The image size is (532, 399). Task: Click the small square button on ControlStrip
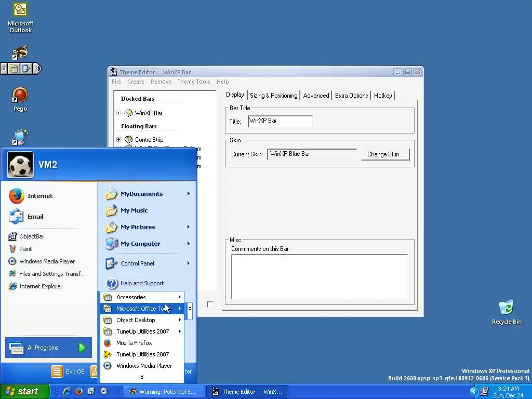(x=4, y=69)
